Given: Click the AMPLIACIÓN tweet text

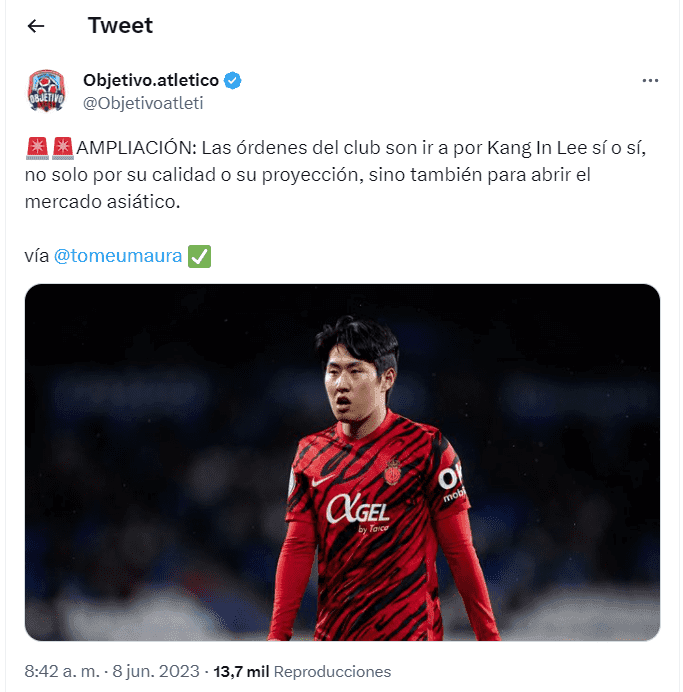Looking at the screenshot, I should [335, 175].
